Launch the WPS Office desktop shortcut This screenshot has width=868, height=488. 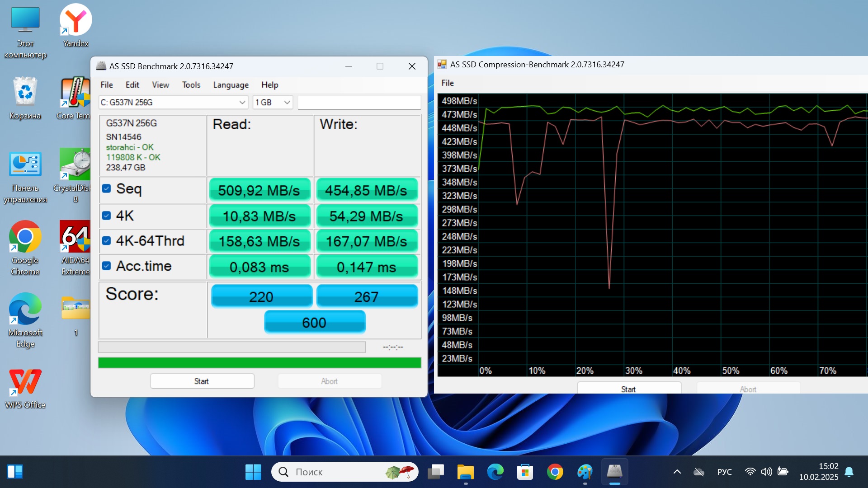[25, 389]
